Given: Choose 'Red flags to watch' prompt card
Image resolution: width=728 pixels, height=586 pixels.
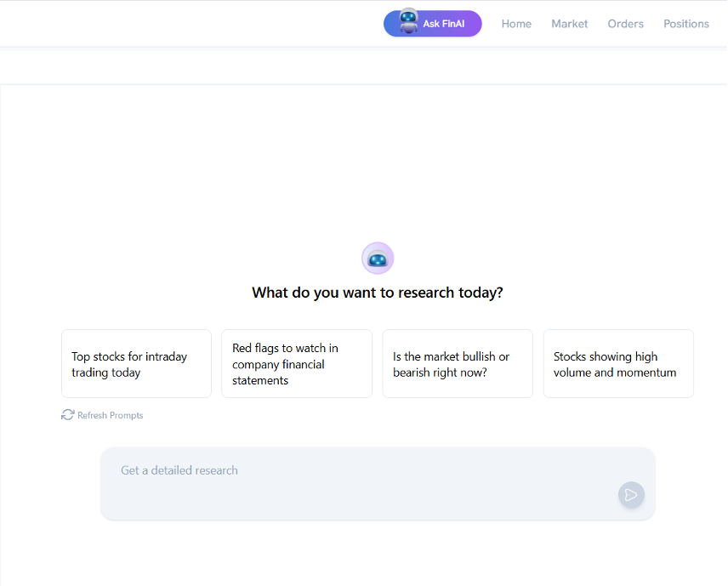Looking at the screenshot, I should (296, 364).
